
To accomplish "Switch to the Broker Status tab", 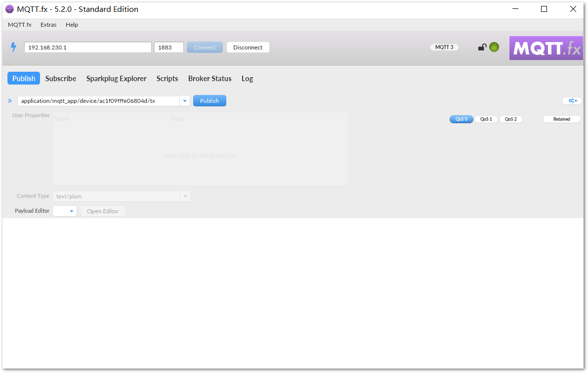I will tap(210, 79).
